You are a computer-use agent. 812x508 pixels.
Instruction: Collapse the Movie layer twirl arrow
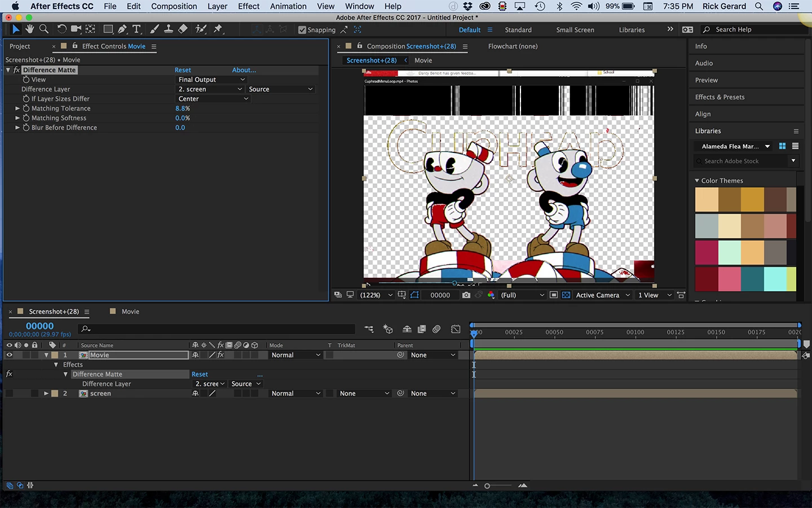[x=46, y=355]
